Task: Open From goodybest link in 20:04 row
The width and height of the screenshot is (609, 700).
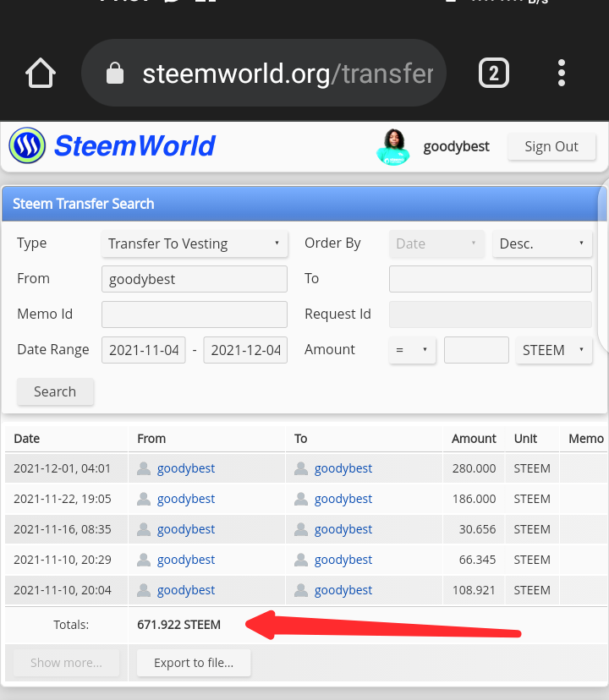Action: point(186,590)
